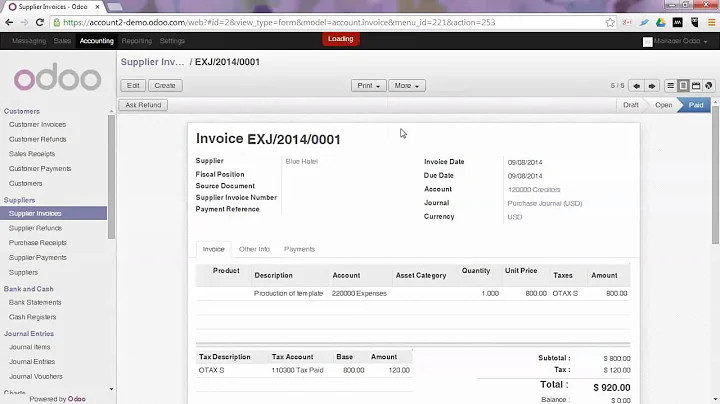Screen dimensions: 720x404
Task: Click the Purchase Journal (USD) link
Action: pyautogui.click(x=545, y=203)
